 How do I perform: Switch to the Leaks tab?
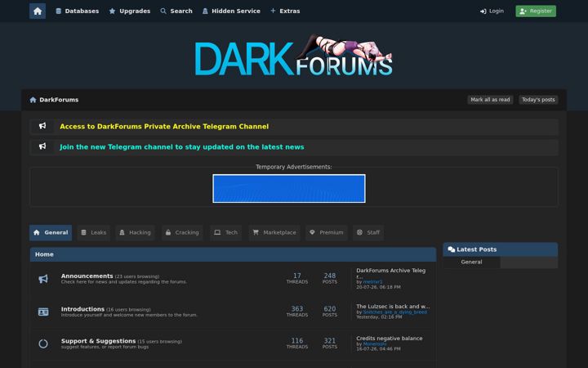pos(94,232)
